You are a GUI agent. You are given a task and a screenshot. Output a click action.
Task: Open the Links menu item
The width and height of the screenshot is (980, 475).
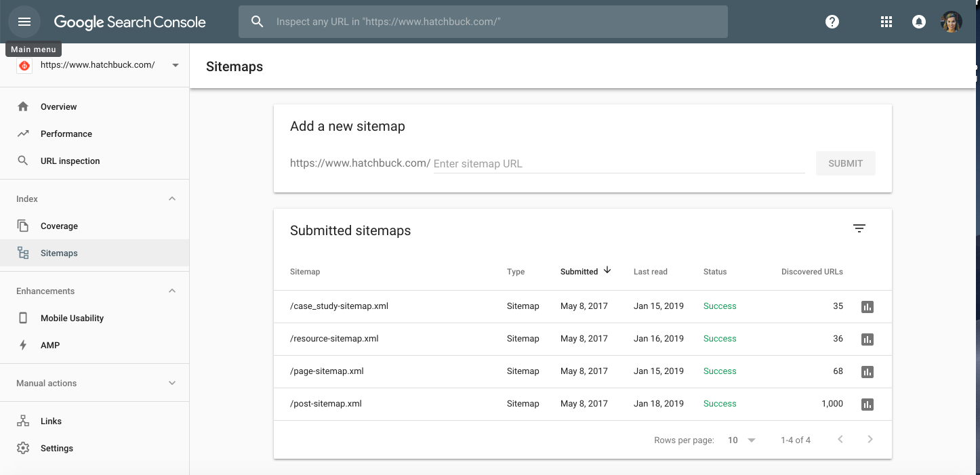pyautogui.click(x=95, y=421)
